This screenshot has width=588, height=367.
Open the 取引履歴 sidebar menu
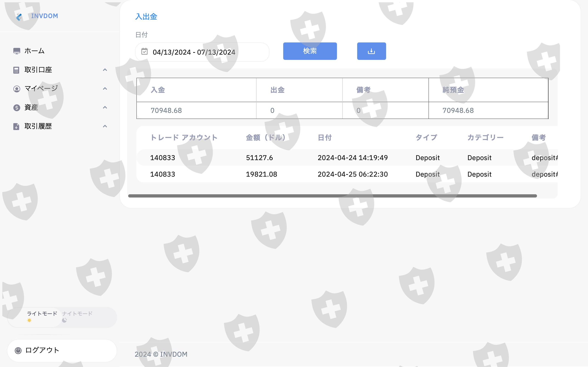pos(38,126)
